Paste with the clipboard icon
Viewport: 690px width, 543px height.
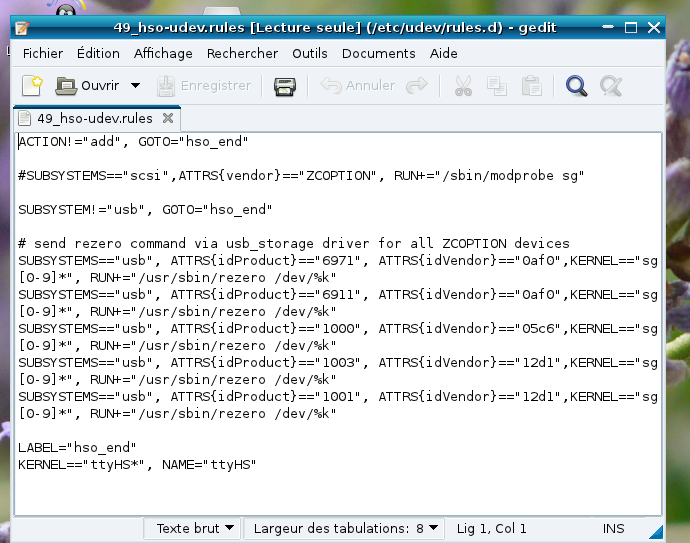pyautogui.click(x=531, y=86)
